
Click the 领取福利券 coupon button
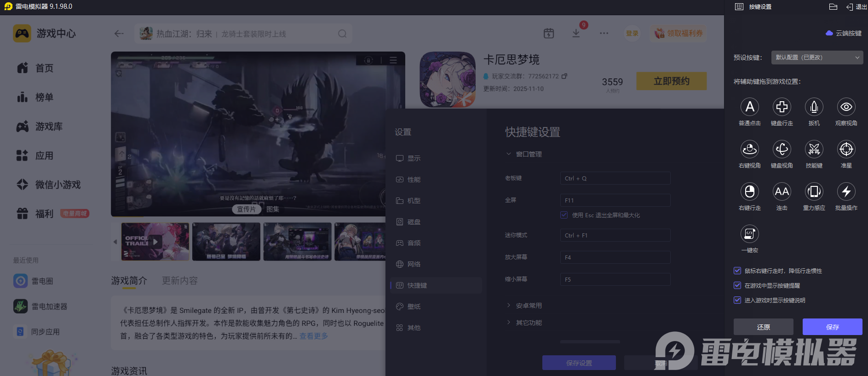point(678,33)
